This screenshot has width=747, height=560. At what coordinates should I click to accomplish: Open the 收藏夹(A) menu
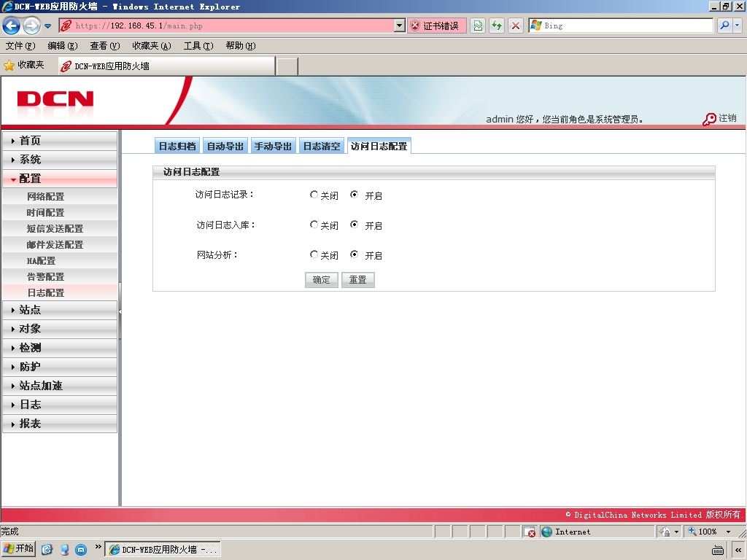click(152, 46)
